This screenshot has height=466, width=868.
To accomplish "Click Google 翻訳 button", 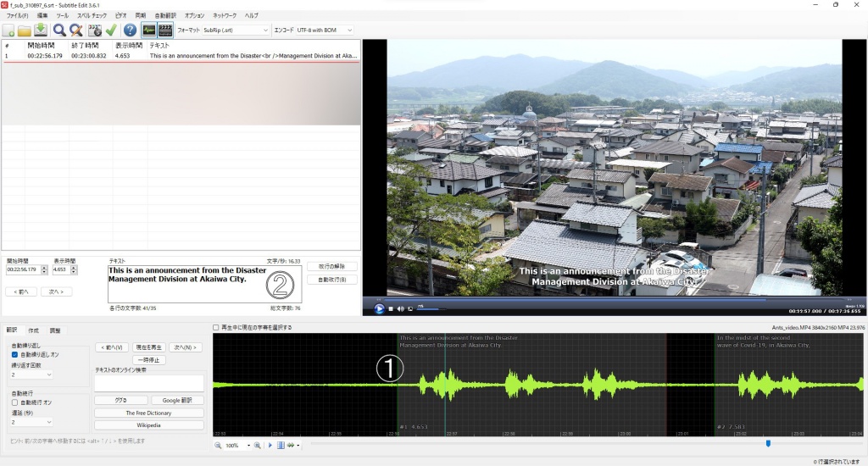I will point(177,400).
